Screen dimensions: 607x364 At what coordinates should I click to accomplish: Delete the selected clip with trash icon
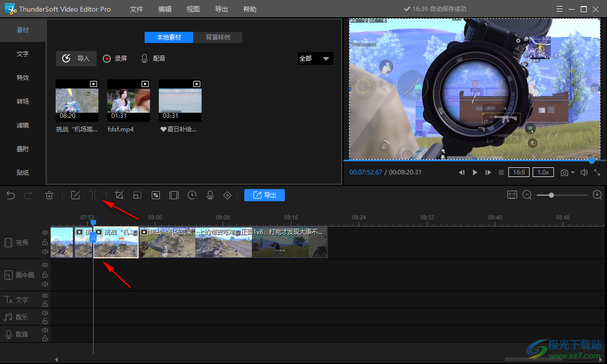coord(49,195)
